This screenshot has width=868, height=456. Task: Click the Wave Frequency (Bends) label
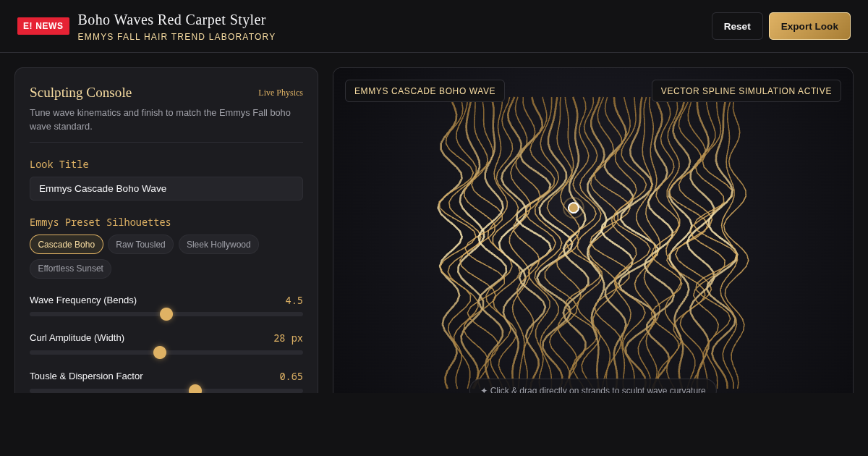click(83, 300)
